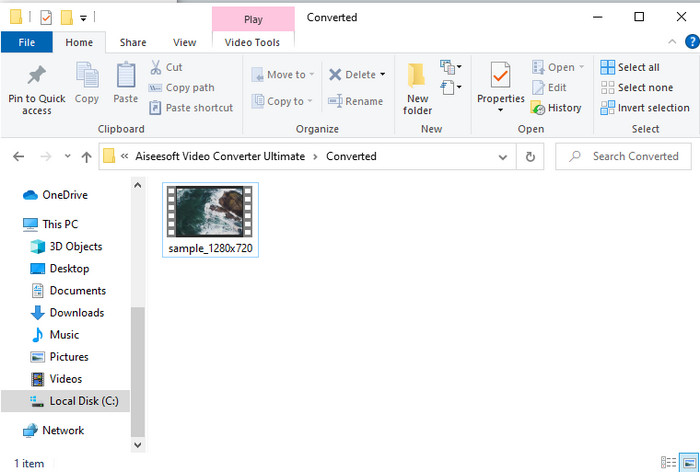Click Select none

(637, 88)
